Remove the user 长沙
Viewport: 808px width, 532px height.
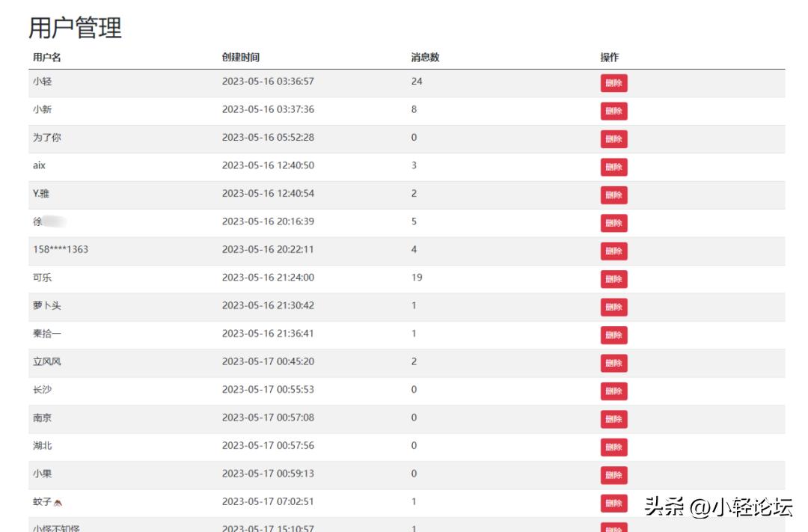(x=613, y=391)
